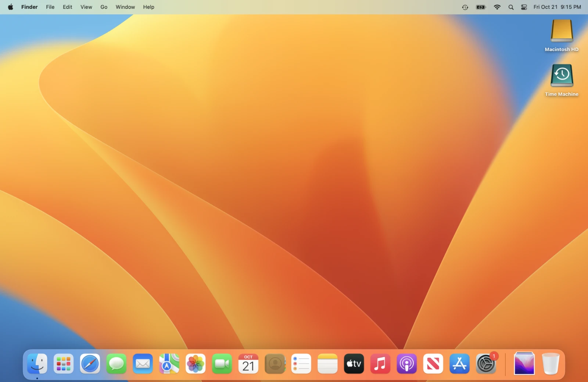Open Spotlight search from the menu bar

(511, 7)
